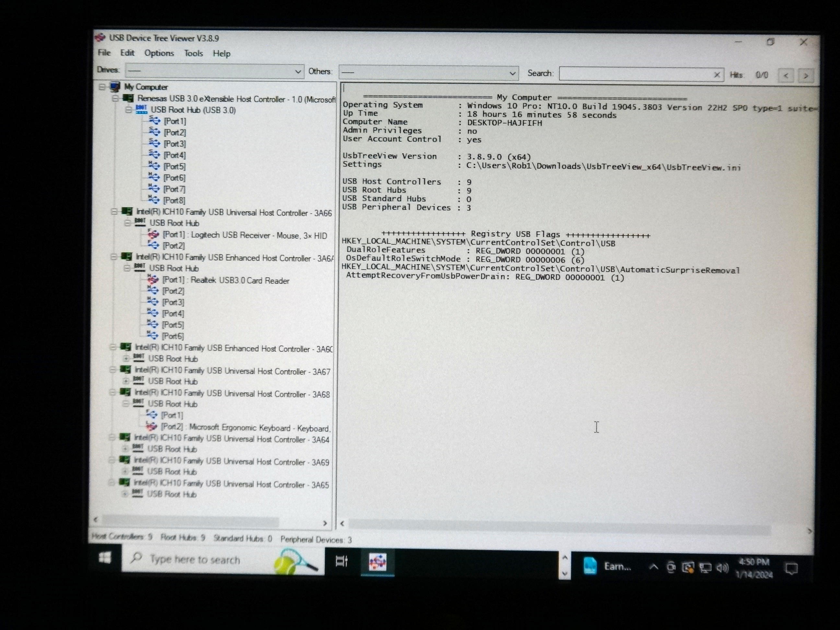Click the device tree horizontal scrollbar thumb
This screenshot has width=840, height=630.
tap(191, 521)
